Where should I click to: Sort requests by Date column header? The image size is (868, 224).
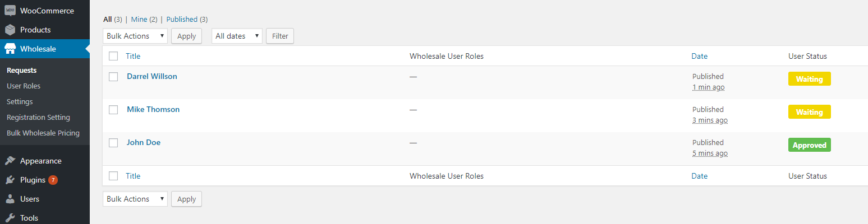(699, 56)
